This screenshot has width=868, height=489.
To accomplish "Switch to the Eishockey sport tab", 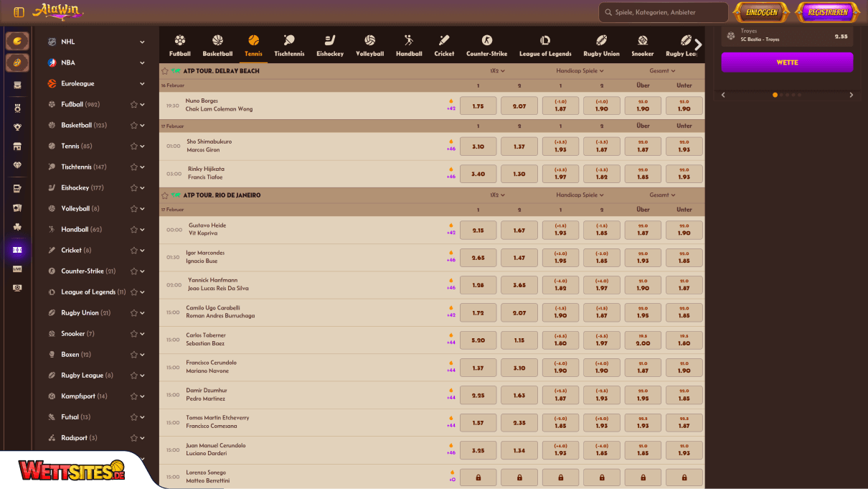I will [330, 45].
